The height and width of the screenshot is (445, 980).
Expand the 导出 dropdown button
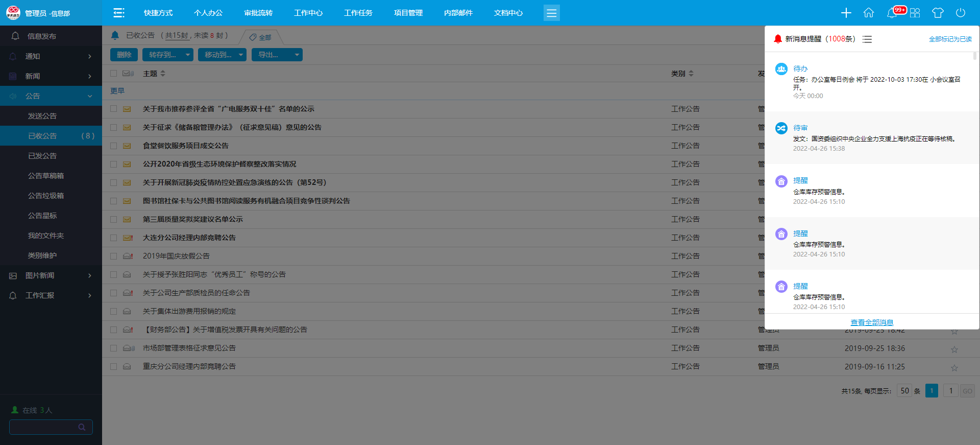coord(277,55)
